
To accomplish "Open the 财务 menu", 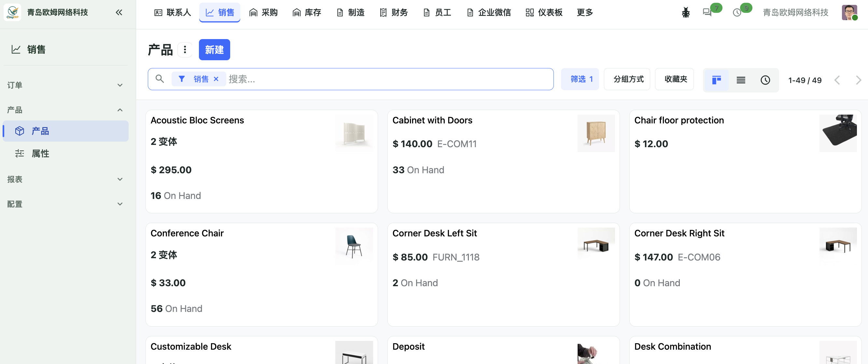I will 394,12.
